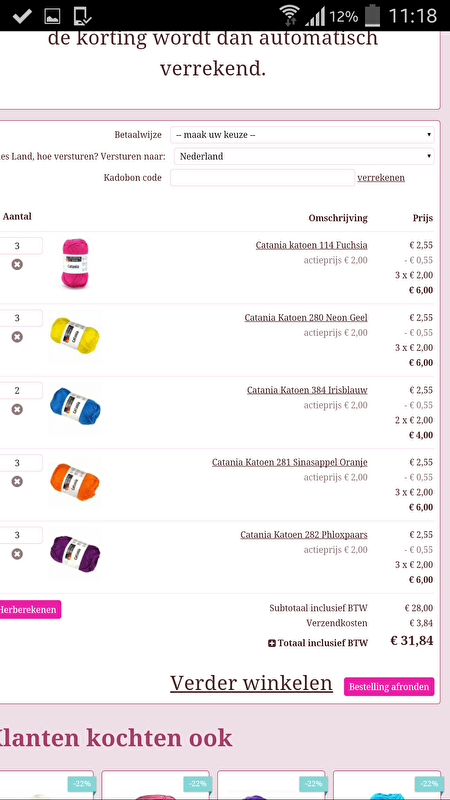This screenshot has height=800, width=450.
Task: Click the Bestelling afronden button
Action: 389,686
